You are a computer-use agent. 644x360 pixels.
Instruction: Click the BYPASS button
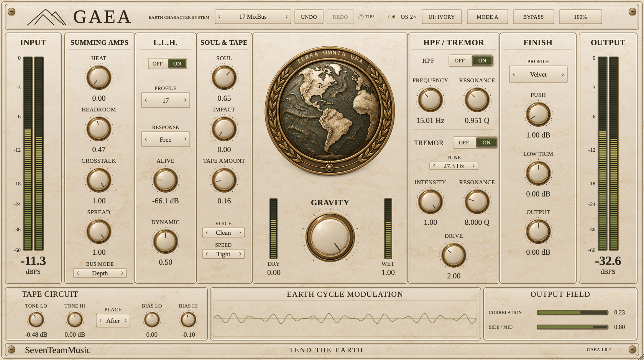pos(534,17)
